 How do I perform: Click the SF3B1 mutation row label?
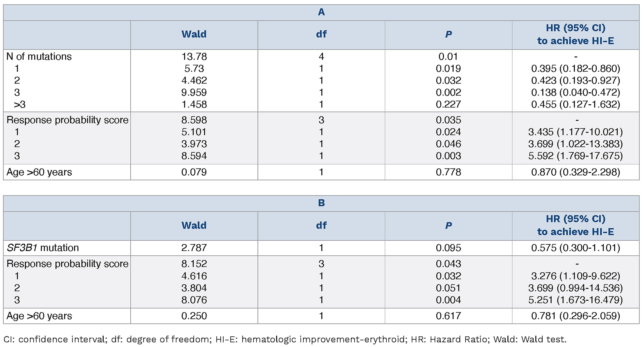tap(43, 248)
